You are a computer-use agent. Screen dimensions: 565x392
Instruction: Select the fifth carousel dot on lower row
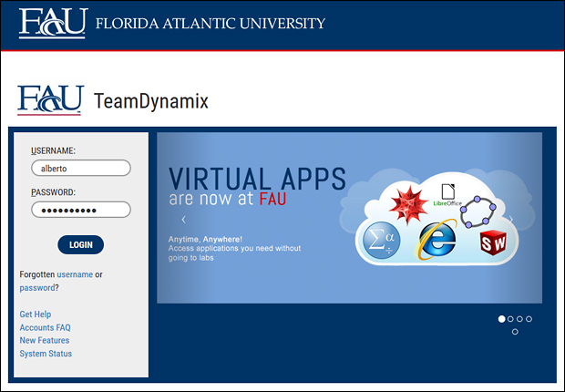515,332
